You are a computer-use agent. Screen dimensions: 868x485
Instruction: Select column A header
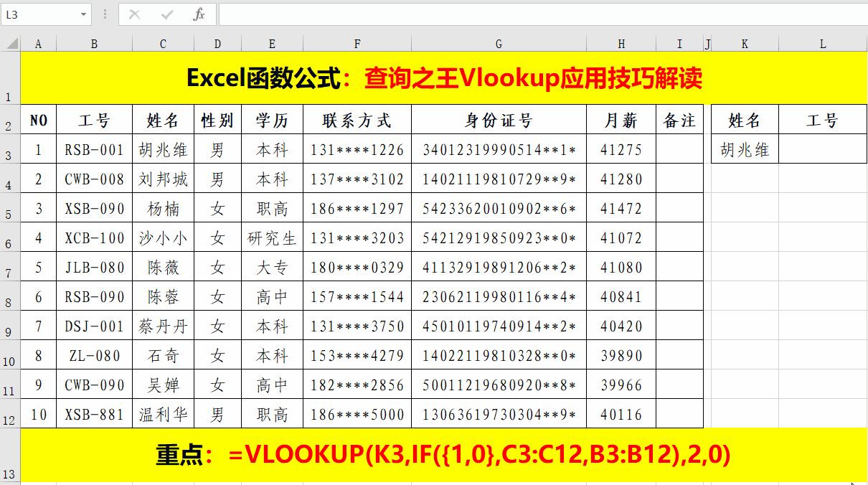point(39,44)
